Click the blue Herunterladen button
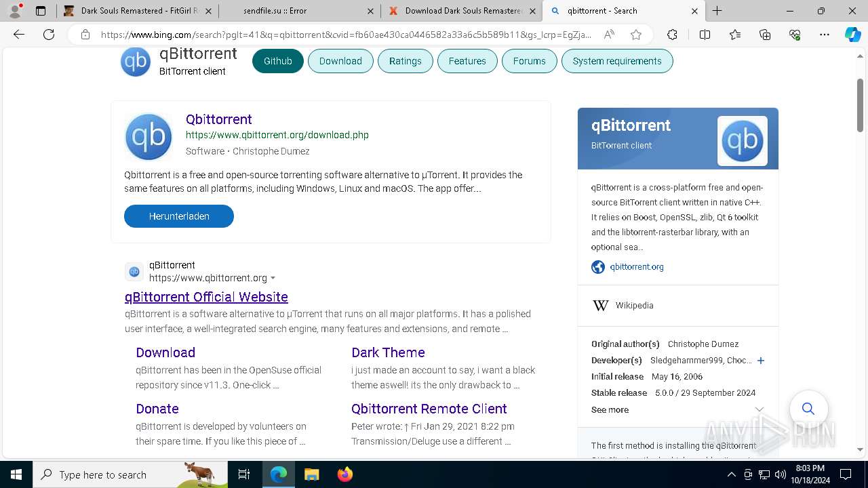 179,216
